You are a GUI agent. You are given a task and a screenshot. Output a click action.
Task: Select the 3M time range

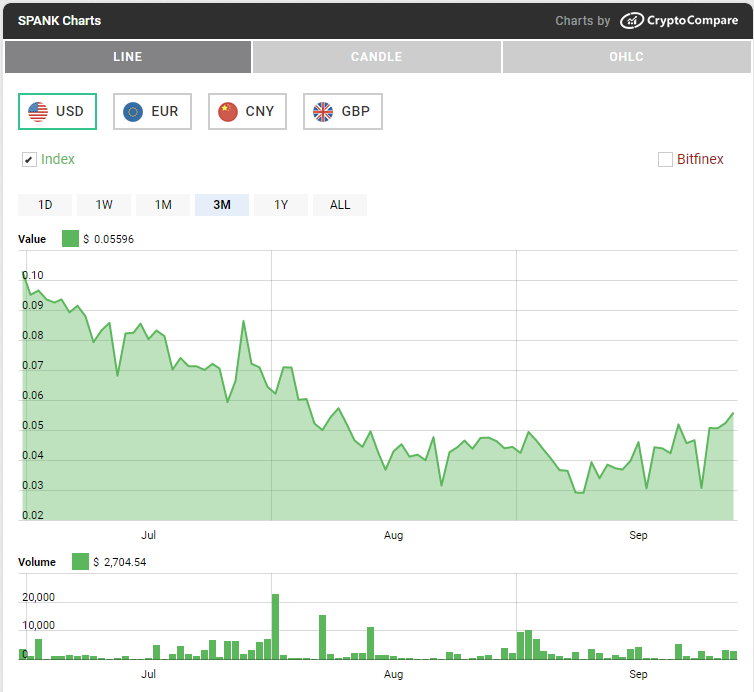pyautogui.click(x=222, y=205)
